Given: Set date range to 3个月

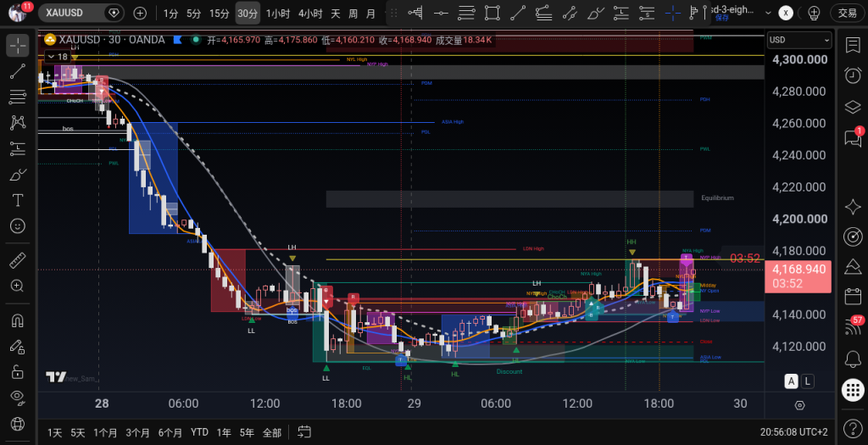Looking at the screenshot, I should pos(138,432).
